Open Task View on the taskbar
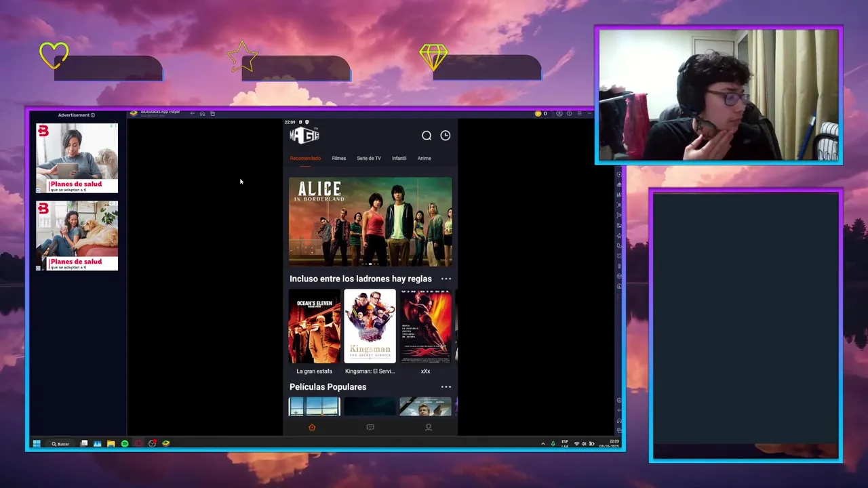This screenshot has height=488, width=868. [84, 443]
